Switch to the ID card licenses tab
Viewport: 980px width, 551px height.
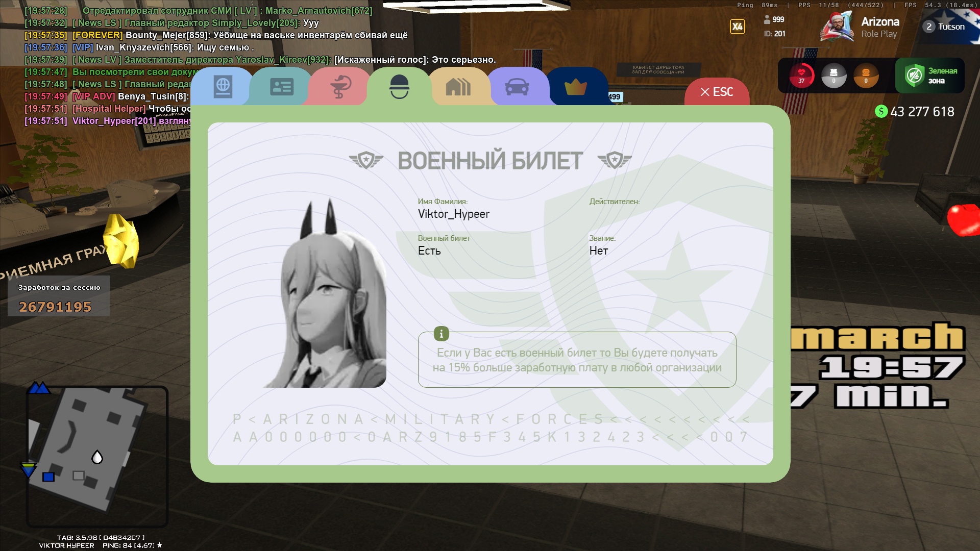pos(281,87)
